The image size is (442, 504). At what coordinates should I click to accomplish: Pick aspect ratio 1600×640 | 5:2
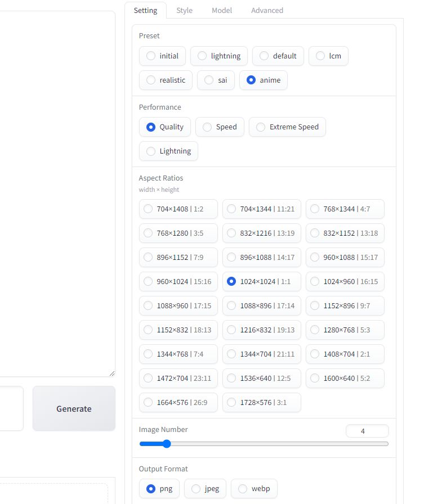point(345,379)
